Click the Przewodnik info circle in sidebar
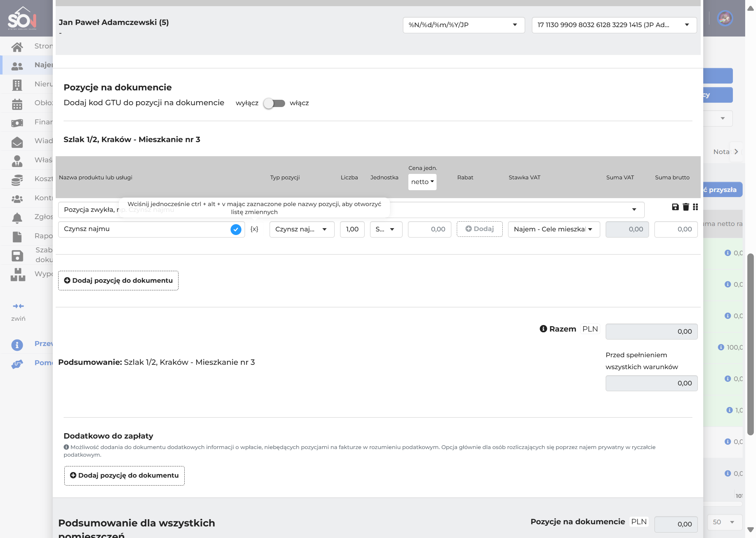Viewport: 756px width, 538px height. [17, 345]
